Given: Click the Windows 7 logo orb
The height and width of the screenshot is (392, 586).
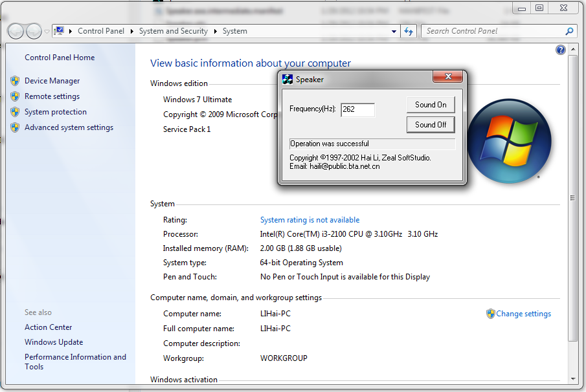Looking at the screenshot, I should coord(510,141).
